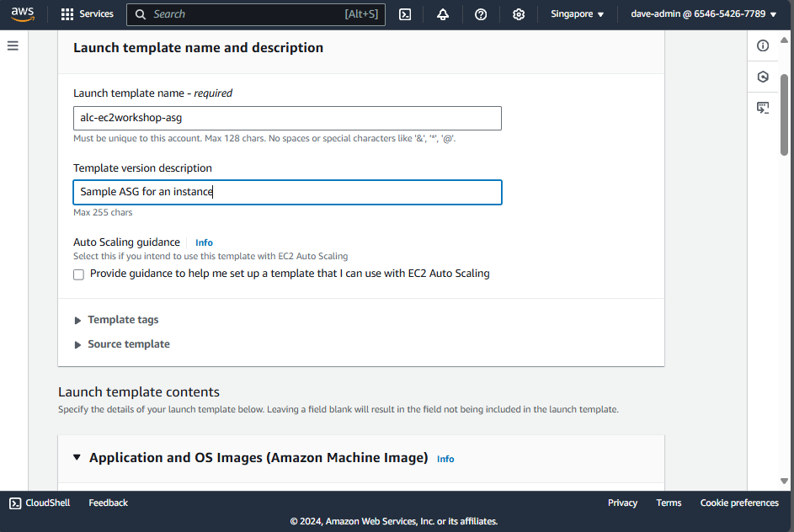Open the dave-admin account menu
The image size is (794, 532).
(x=704, y=14)
